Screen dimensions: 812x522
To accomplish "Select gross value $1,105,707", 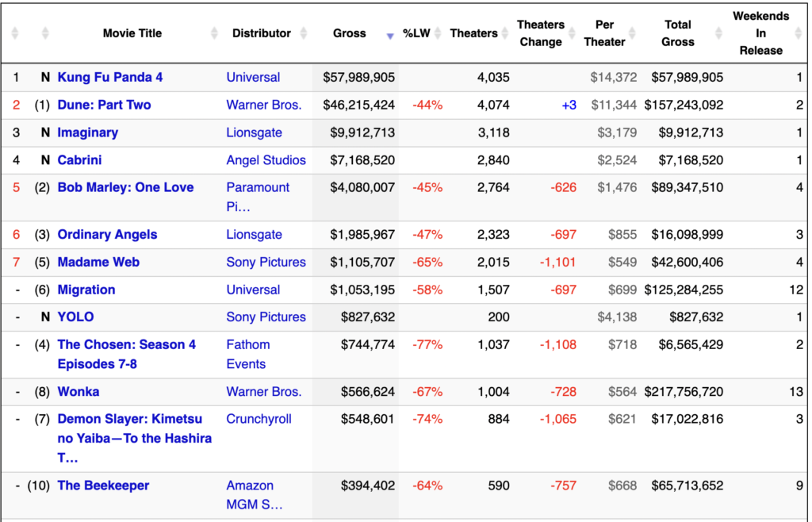I will [x=362, y=262].
